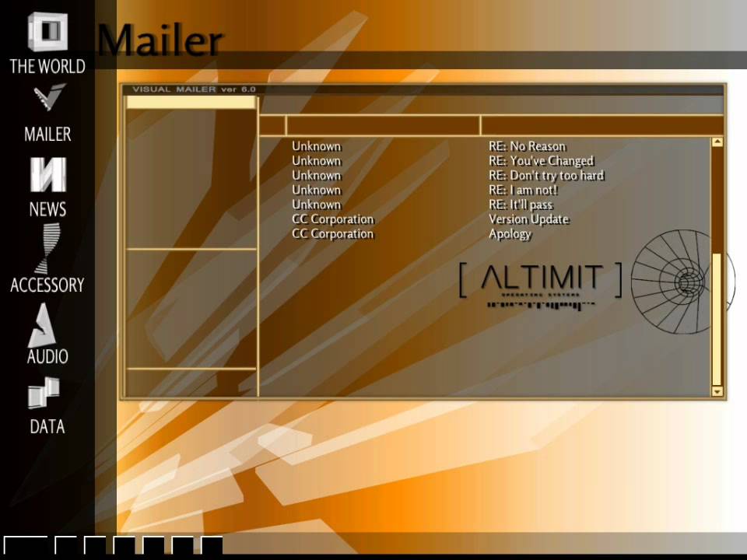Open the 'Version Update' email
The height and width of the screenshot is (560, 747).
point(529,219)
